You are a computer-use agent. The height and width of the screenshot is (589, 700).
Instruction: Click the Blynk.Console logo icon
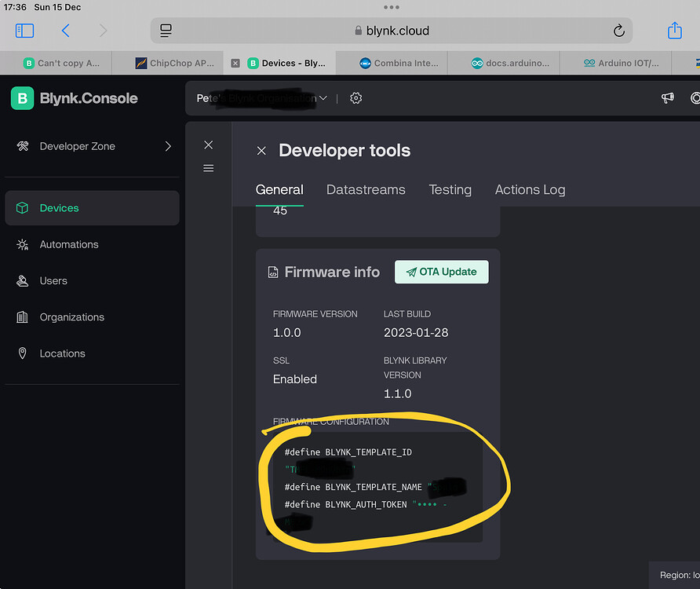click(x=21, y=98)
